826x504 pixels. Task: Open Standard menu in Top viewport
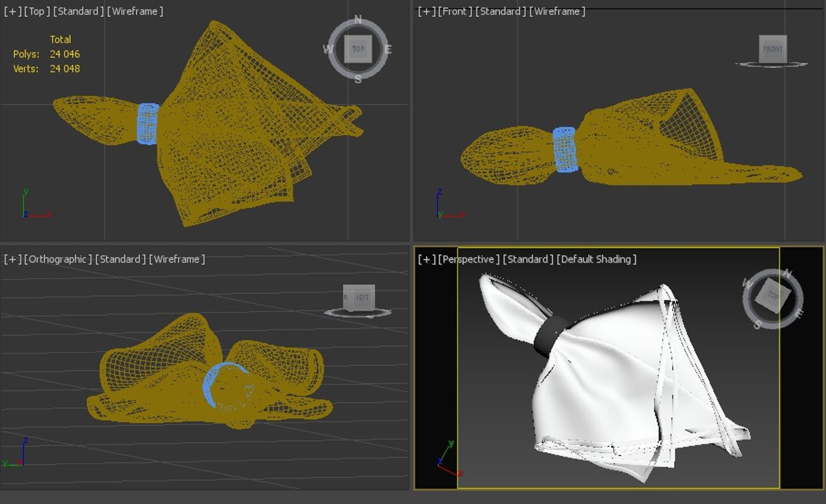(78, 11)
